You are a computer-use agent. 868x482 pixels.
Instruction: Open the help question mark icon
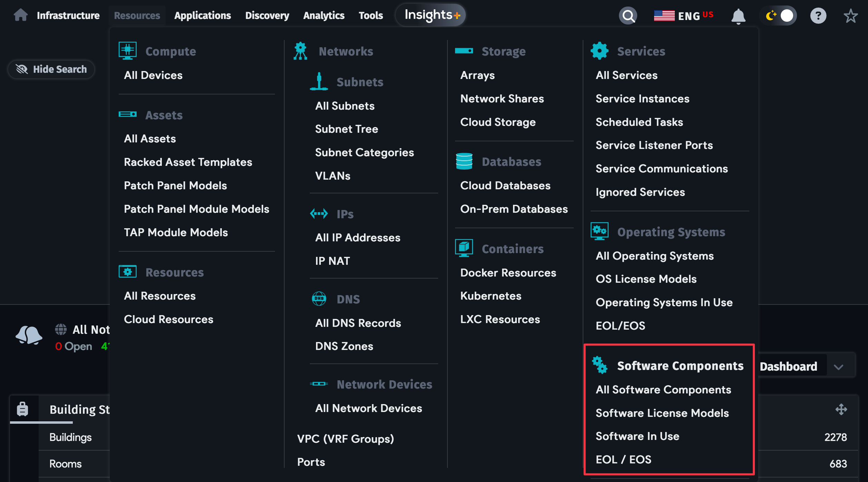pos(818,16)
